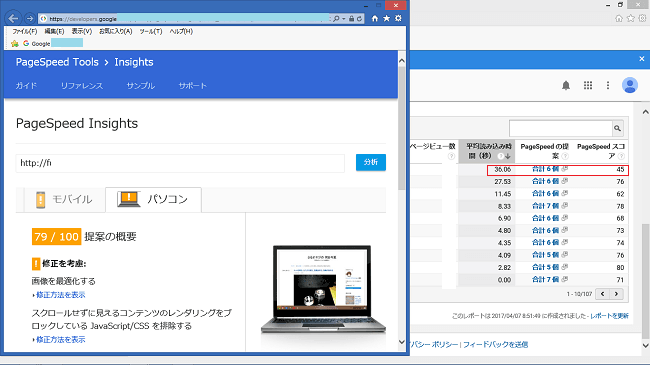This screenshot has width=650, height=365.
Task: Open the Google apps grid icon
Action: (x=588, y=85)
